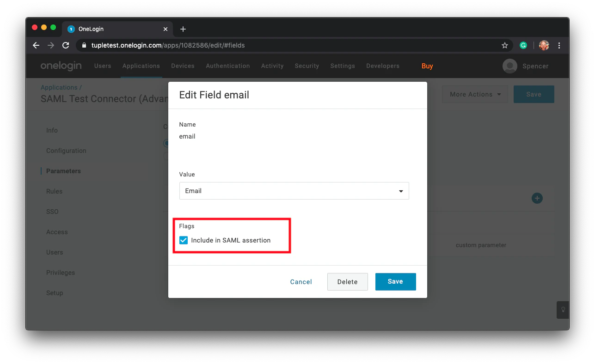The image size is (595, 364).
Task: Open the Security menu
Action: [307, 66]
